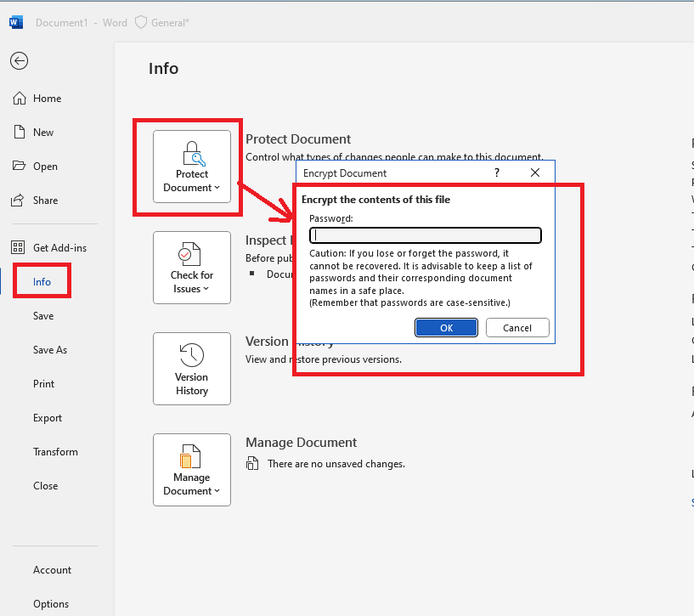Select the Info tab
Image resolution: width=694 pixels, height=616 pixels.
[42, 281]
